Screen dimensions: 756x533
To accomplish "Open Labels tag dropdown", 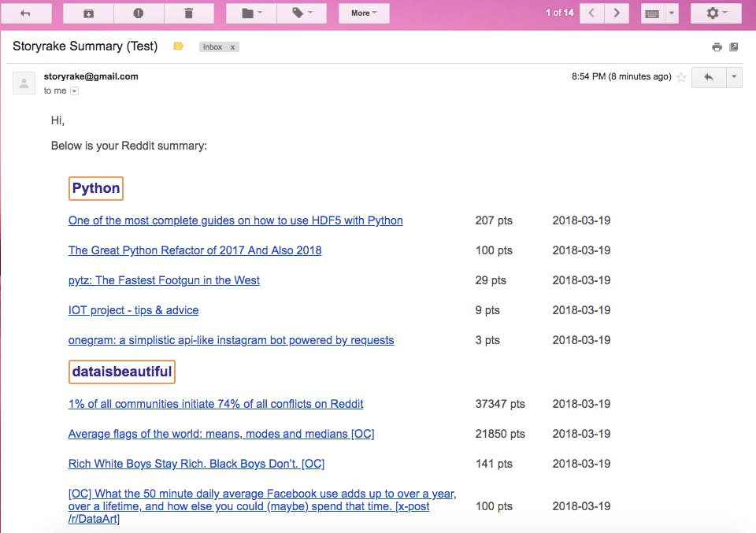I will pos(302,13).
